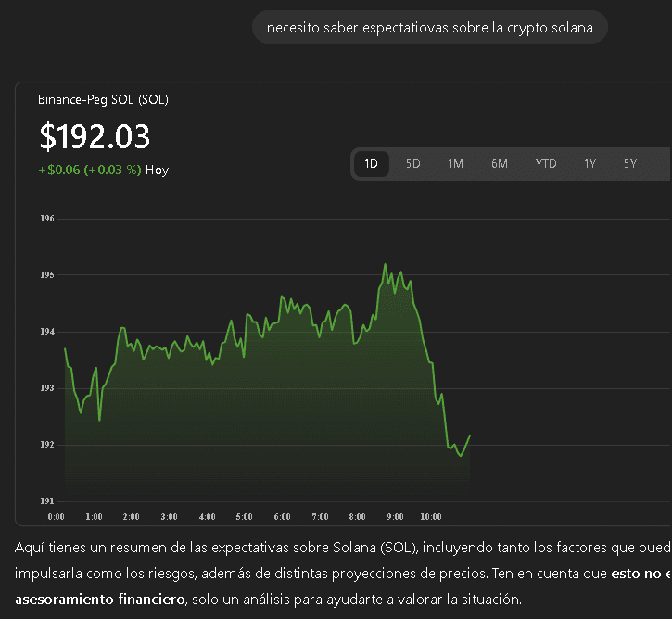Click the user message about crypto solana
The width and height of the screenshot is (672, 619).
pos(429,27)
